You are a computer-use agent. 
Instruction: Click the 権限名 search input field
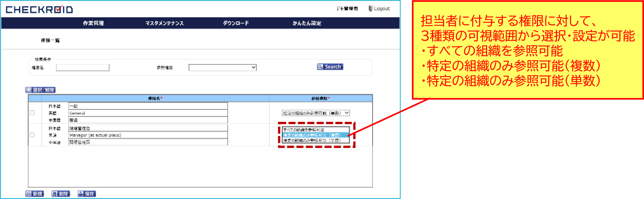click(83, 67)
